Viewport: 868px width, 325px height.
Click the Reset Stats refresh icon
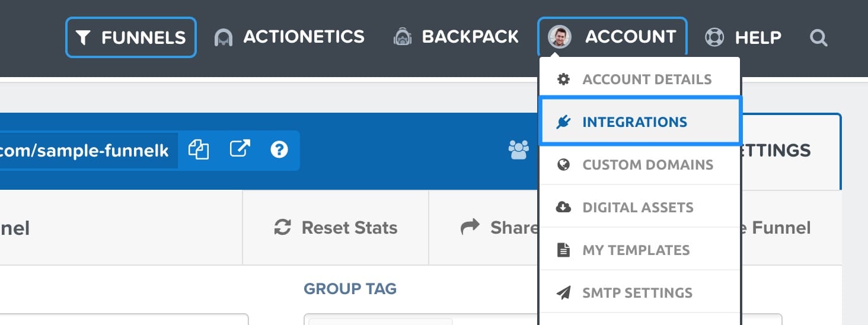point(282,227)
